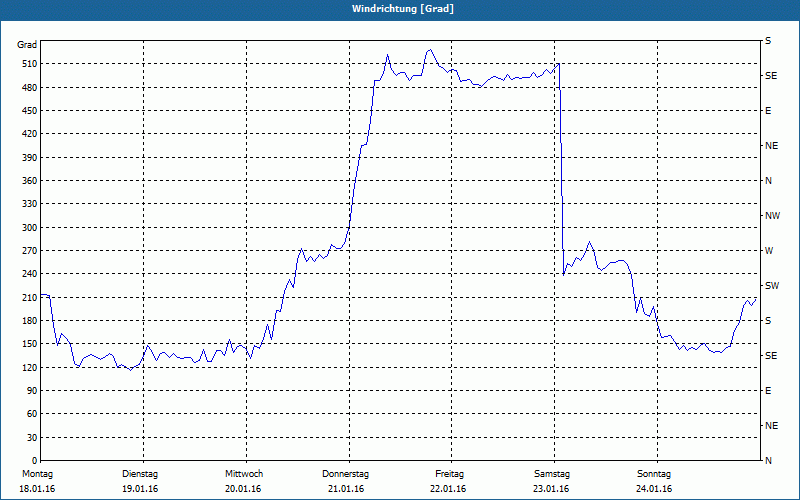Click the "Freitag" day label
800x500 pixels.
click(x=449, y=474)
